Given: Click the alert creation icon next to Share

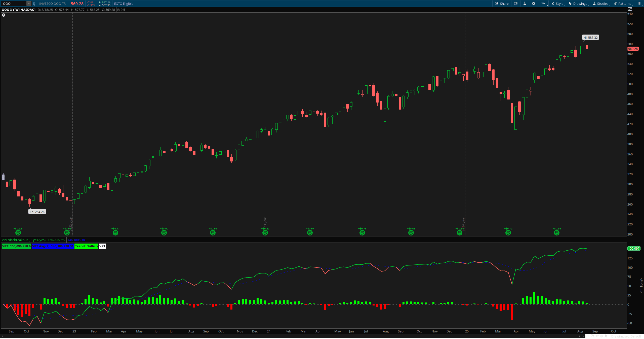Looking at the screenshot, I should (x=516, y=4).
